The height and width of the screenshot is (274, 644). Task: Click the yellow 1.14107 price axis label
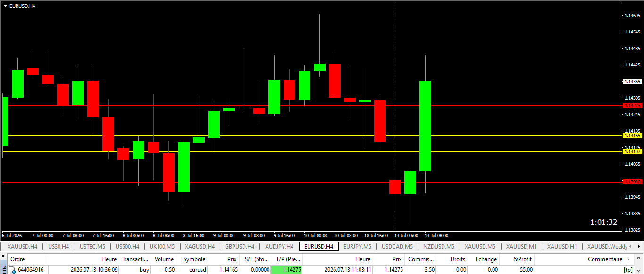click(632, 151)
